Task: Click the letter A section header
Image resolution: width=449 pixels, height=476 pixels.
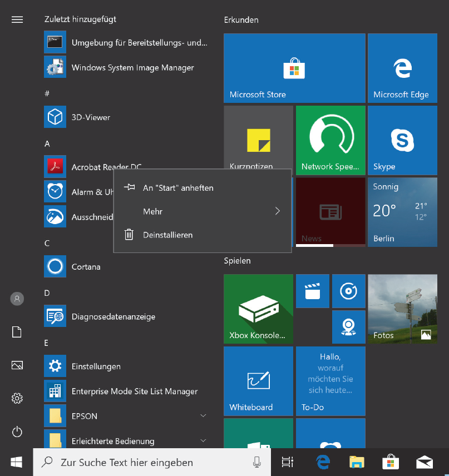Action: click(x=47, y=143)
